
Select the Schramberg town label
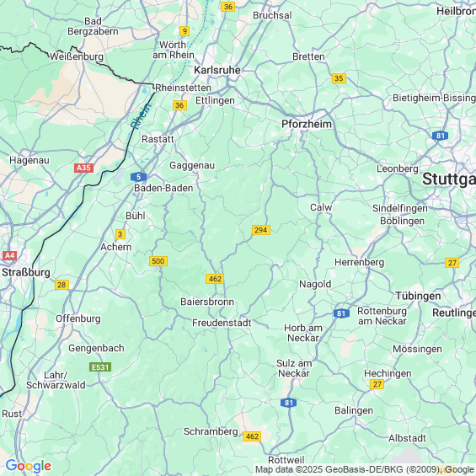(x=211, y=431)
